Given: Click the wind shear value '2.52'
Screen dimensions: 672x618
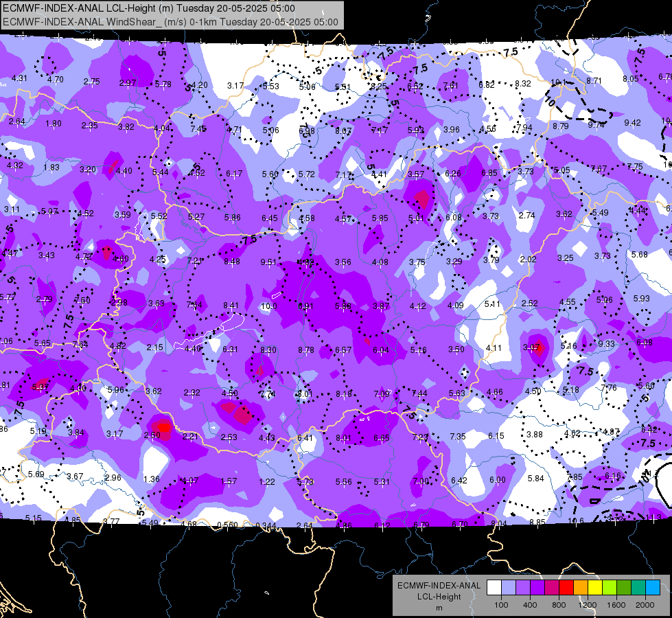Looking at the screenshot, I should coord(530,304).
